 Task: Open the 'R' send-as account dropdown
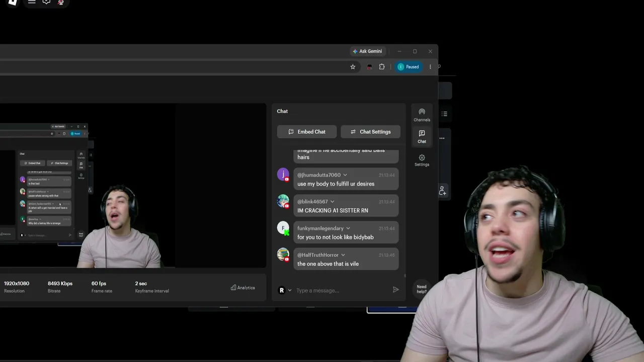[285, 290]
